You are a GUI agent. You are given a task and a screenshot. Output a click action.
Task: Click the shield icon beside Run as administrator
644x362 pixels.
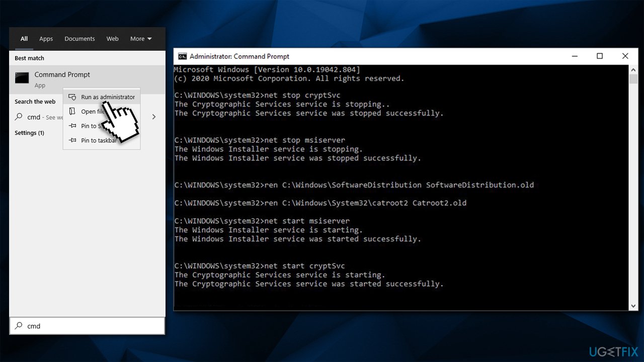72,97
